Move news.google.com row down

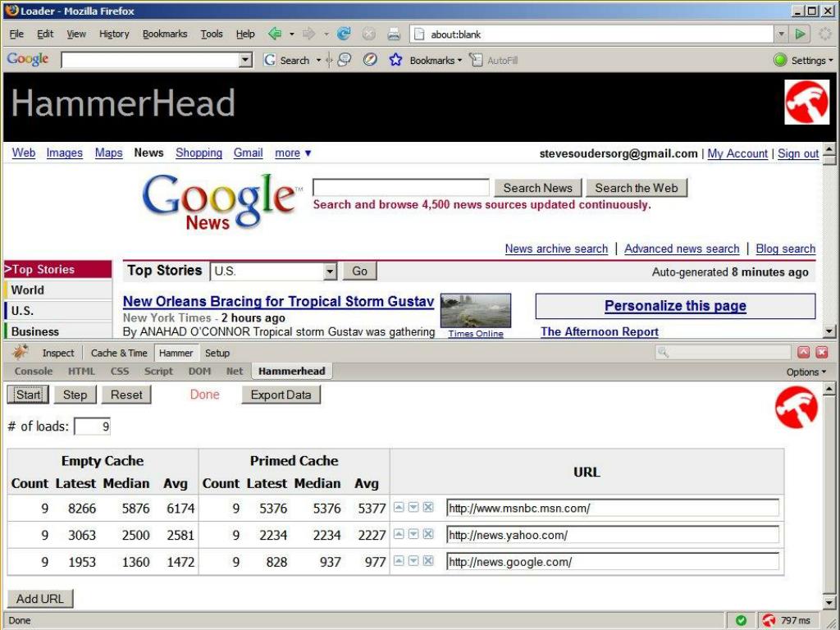[x=413, y=560]
